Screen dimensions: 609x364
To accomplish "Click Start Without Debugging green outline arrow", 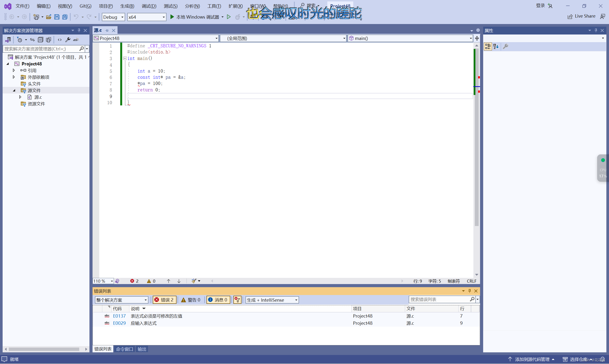I will point(229,17).
